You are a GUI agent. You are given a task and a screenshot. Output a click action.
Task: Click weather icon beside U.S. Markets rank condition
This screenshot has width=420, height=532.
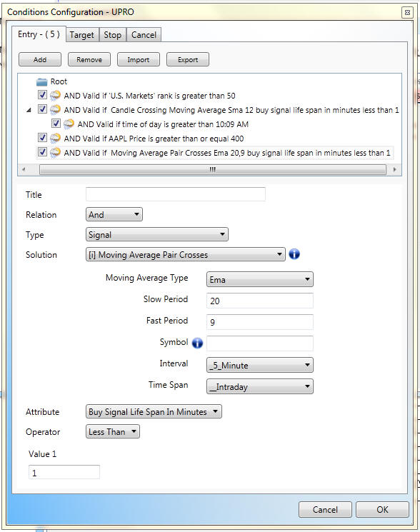coord(55,96)
